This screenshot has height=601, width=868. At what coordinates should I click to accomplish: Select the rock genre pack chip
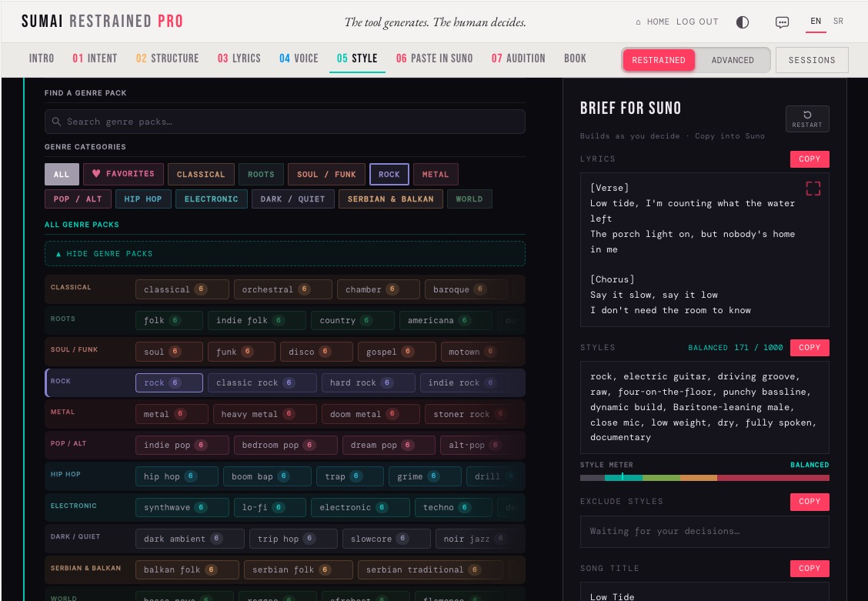coord(169,382)
